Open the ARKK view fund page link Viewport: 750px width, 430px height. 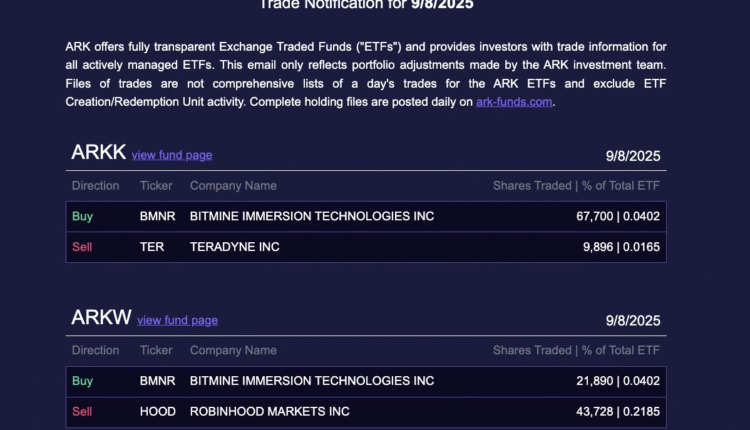click(x=172, y=155)
